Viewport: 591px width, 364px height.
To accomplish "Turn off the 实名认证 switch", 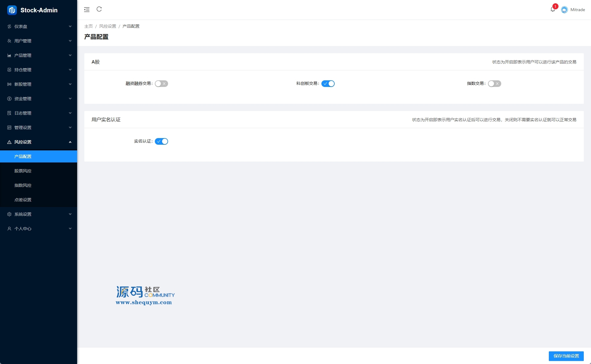I will pyautogui.click(x=161, y=141).
